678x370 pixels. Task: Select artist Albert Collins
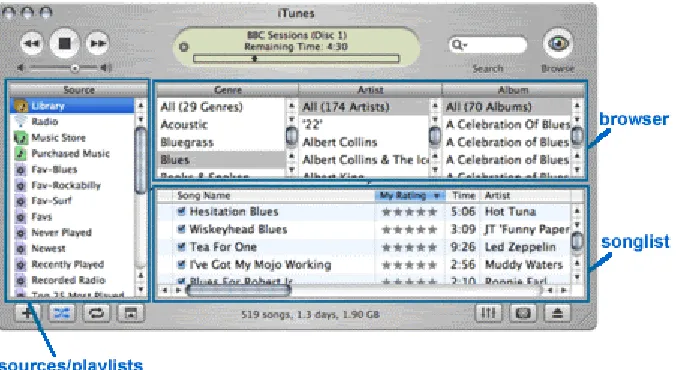tap(364, 142)
